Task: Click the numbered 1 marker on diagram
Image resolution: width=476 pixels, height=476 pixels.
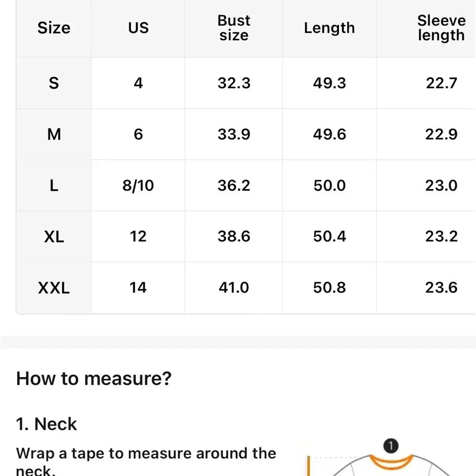Action: [391, 446]
